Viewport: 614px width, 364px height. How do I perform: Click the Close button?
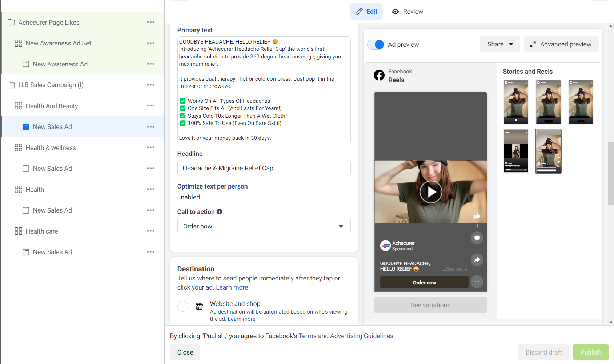185,352
